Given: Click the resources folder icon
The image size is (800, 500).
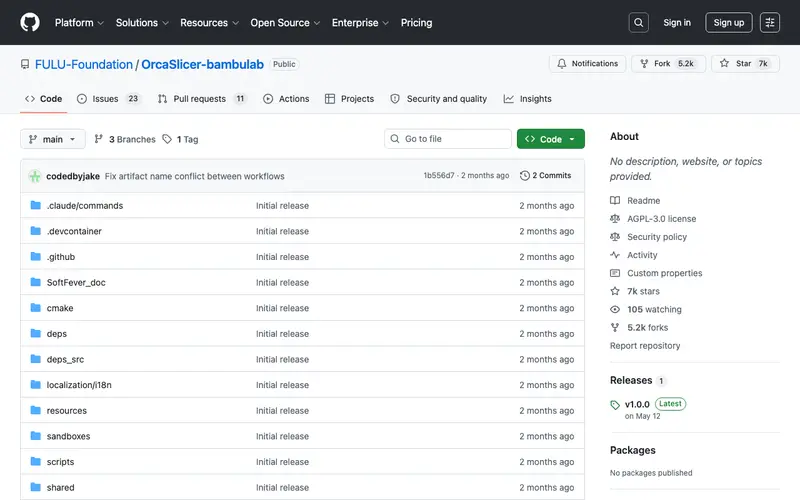Looking at the screenshot, I should point(35,410).
